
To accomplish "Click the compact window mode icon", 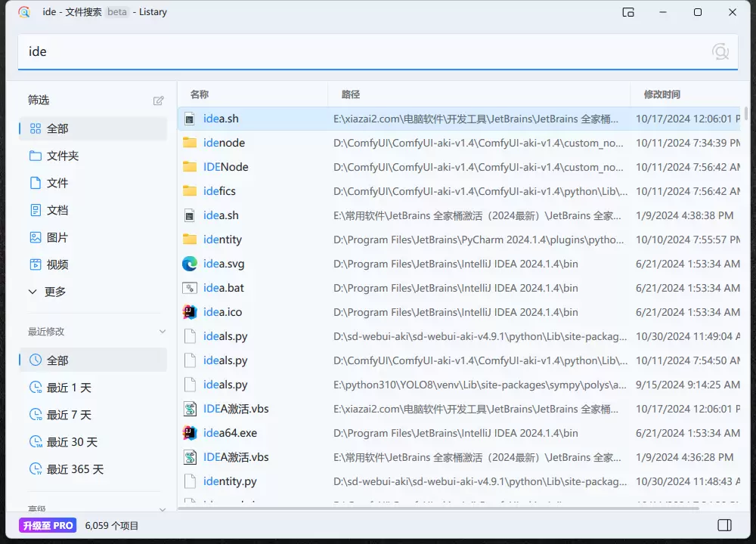I will click(627, 13).
